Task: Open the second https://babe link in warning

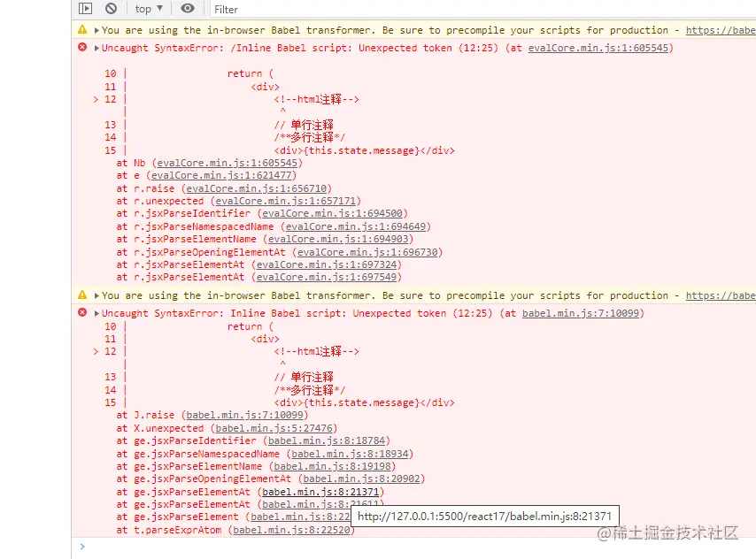Action: pyautogui.click(x=721, y=295)
